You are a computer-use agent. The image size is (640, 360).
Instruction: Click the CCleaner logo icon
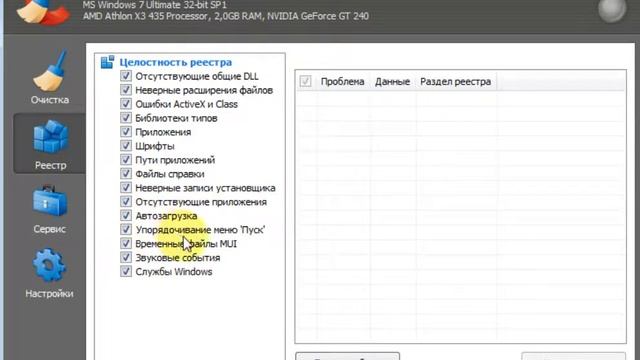tap(43, 11)
